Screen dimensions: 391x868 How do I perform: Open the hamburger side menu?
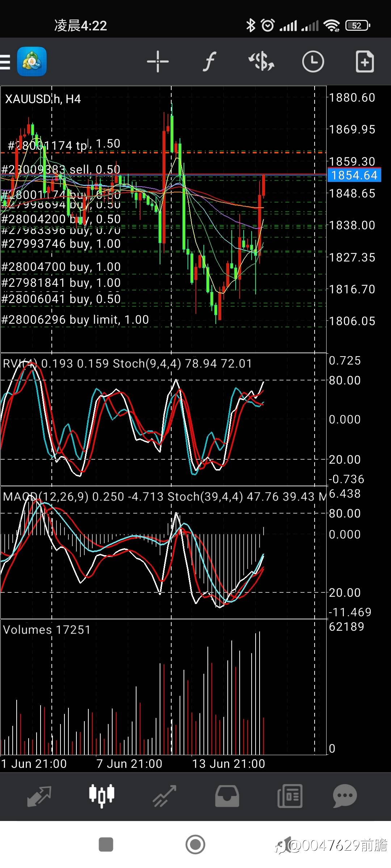pyautogui.click(x=5, y=61)
